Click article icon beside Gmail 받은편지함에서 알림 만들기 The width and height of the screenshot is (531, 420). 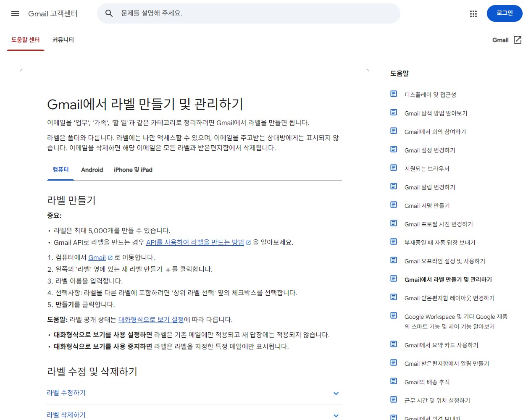click(394, 362)
